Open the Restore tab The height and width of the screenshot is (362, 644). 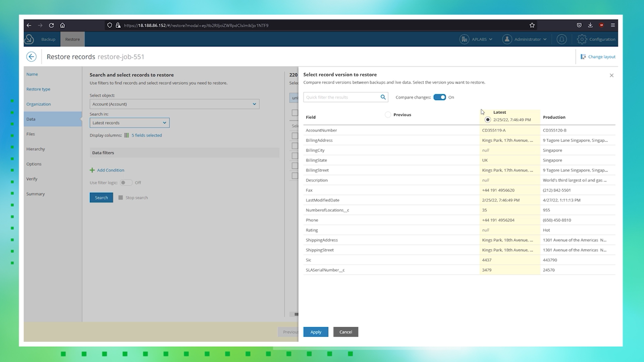(x=72, y=39)
